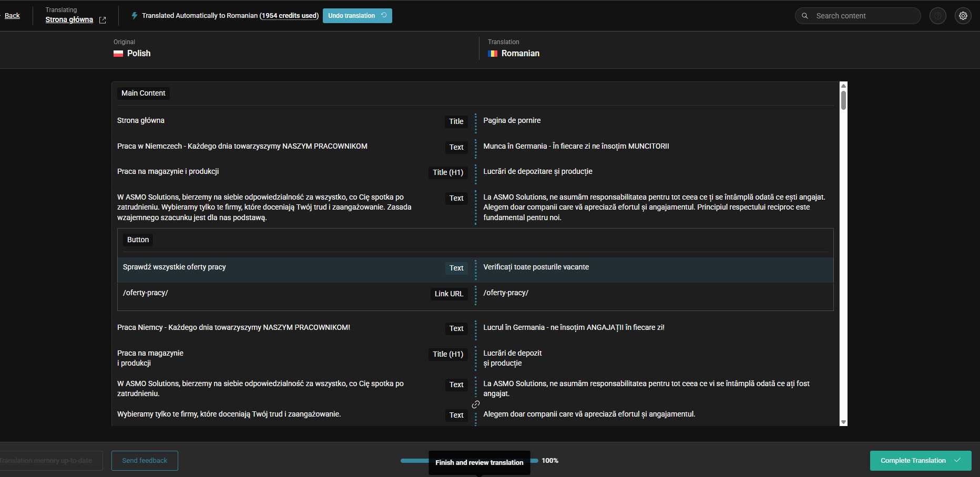Undo the automatic translation
Viewport: 980px width, 477px height.
click(x=357, y=16)
